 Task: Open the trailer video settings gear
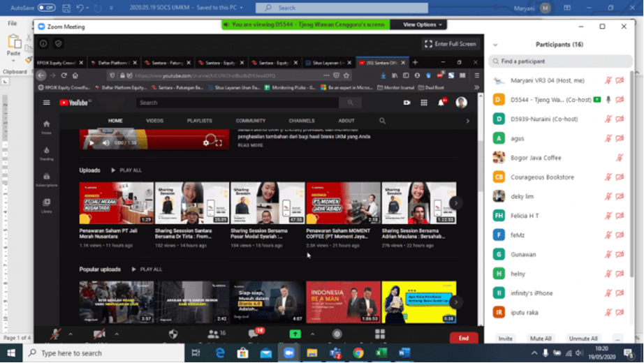206,143
